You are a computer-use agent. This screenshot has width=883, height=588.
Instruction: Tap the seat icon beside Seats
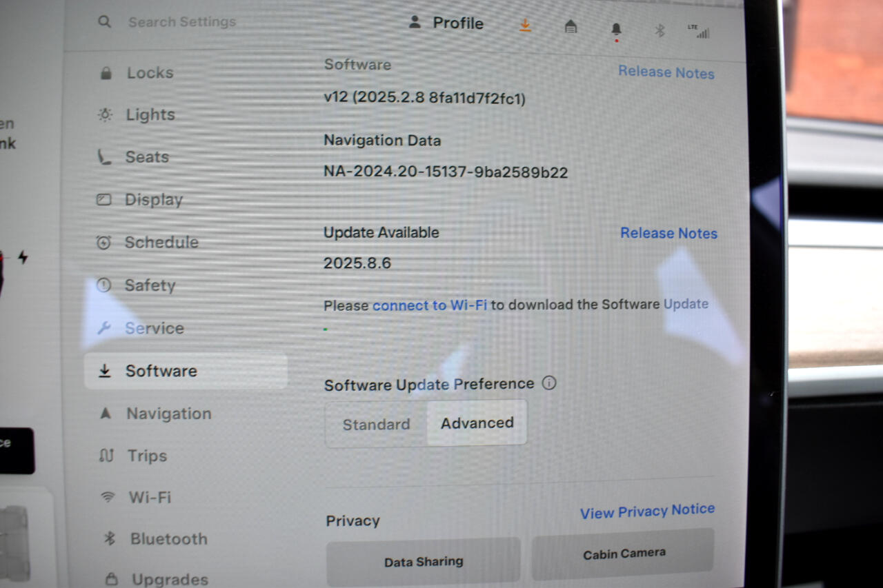tap(105, 157)
